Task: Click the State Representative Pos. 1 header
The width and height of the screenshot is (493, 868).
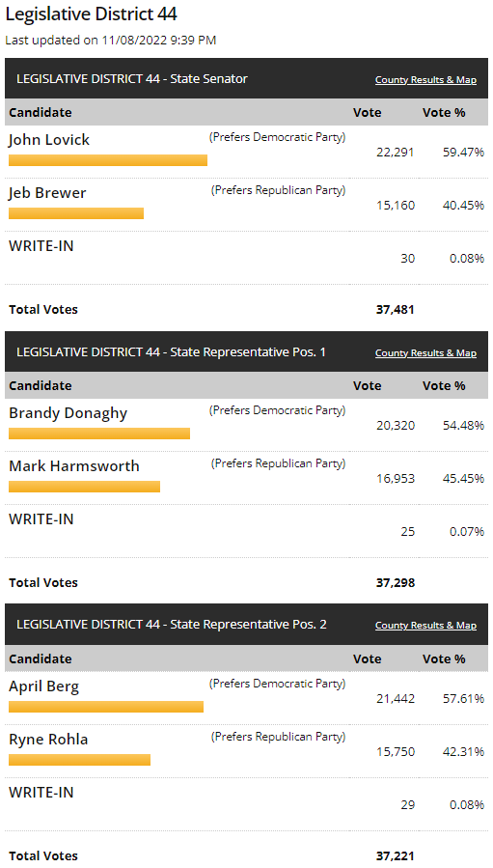Action: (171, 351)
